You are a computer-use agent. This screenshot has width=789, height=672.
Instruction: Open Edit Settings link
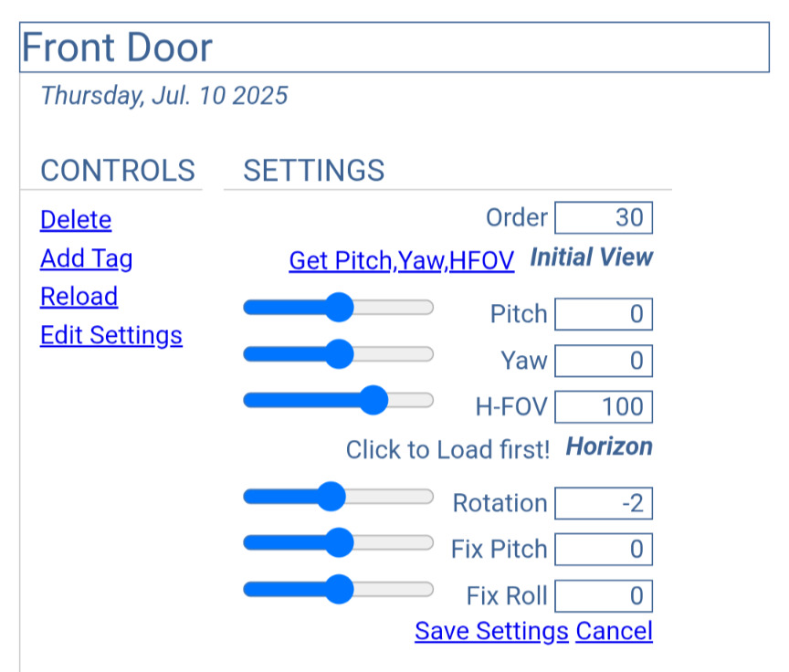(x=111, y=335)
